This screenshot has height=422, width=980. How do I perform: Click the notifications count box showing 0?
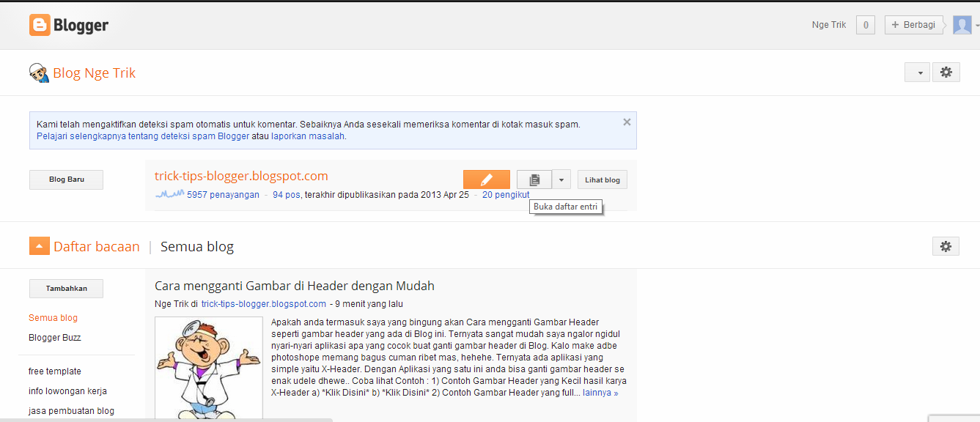(866, 25)
